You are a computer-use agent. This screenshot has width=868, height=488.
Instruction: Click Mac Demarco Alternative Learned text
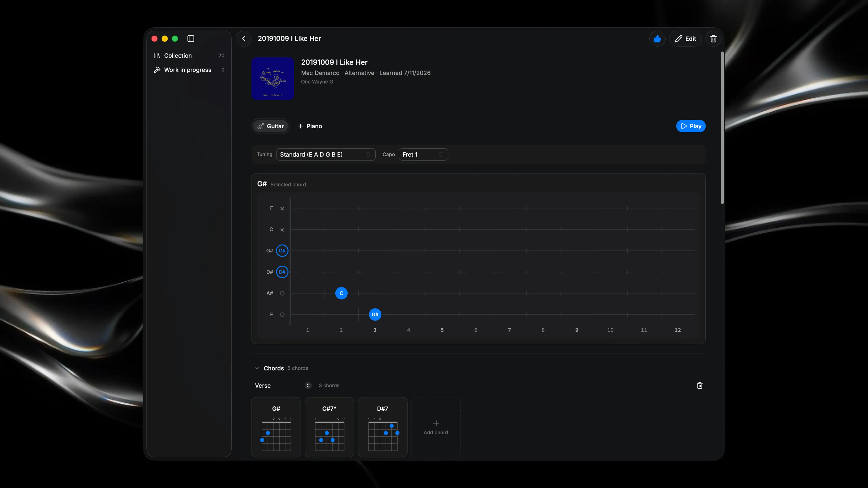click(366, 73)
